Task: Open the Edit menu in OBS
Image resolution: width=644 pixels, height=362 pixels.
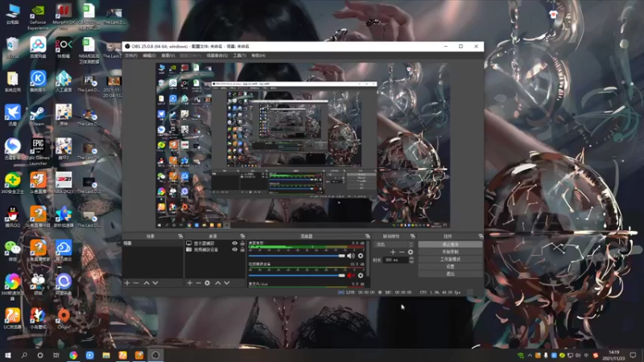Action: [x=149, y=56]
